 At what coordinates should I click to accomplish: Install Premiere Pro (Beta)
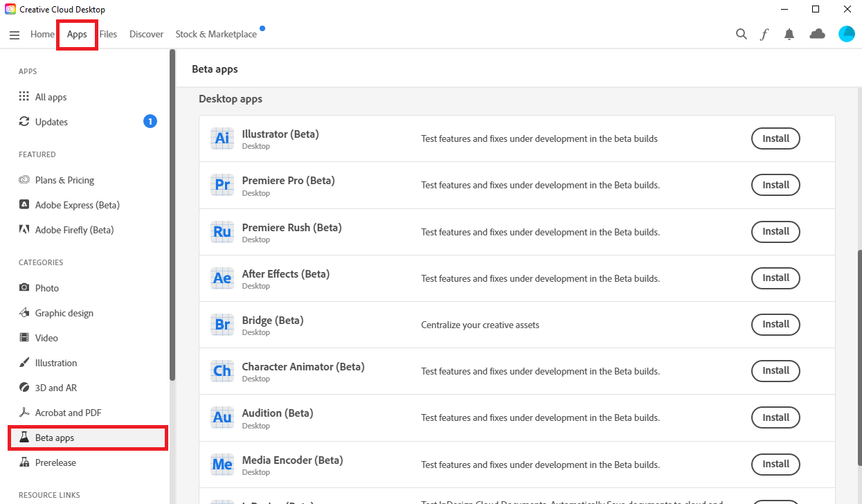pos(775,185)
